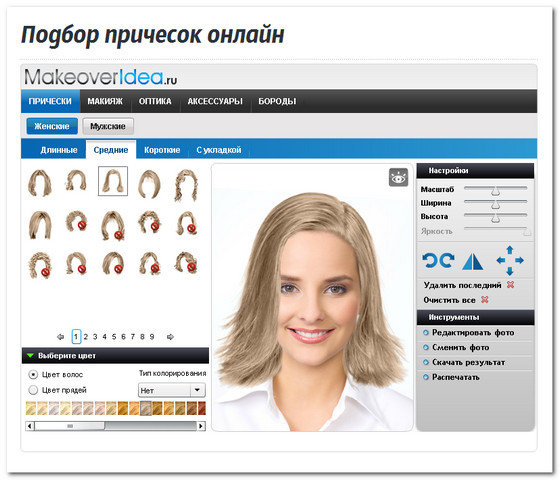Toggle the eye preview icon on photo
The width and height of the screenshot is (560, 480).
(x=398, y=177)
